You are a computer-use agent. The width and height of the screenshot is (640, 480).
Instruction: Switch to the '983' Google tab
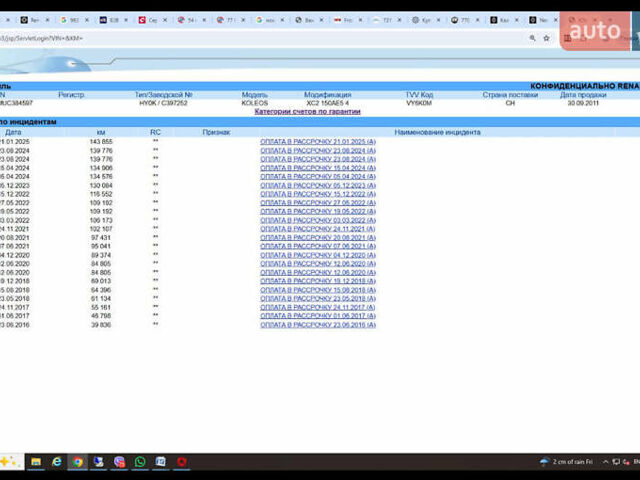(72, 19)
